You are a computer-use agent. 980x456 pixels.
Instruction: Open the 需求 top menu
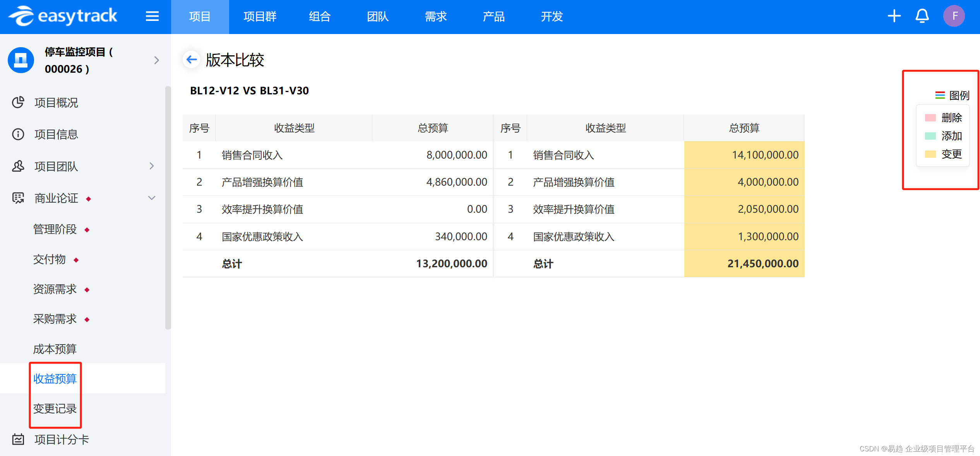(x=436, y=17)
